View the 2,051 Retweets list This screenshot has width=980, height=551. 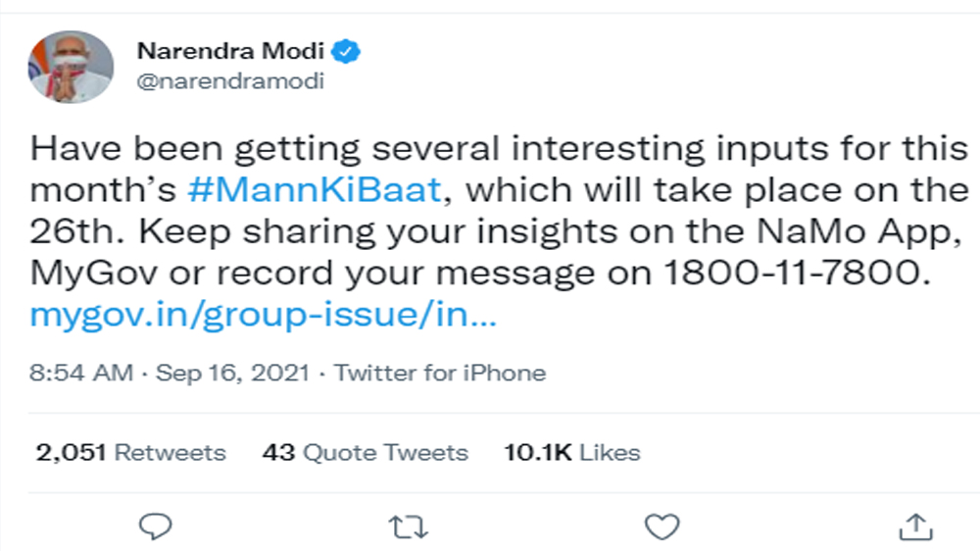[130, 453]
